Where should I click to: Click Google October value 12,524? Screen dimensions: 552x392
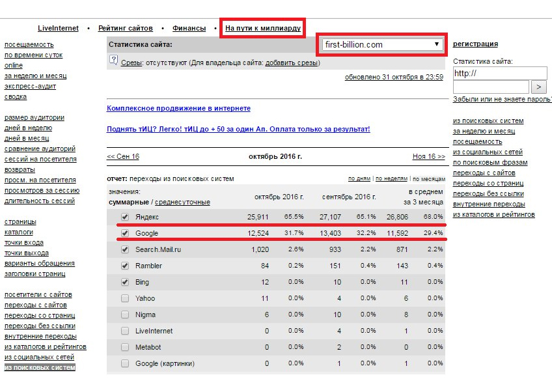[258, 233]
